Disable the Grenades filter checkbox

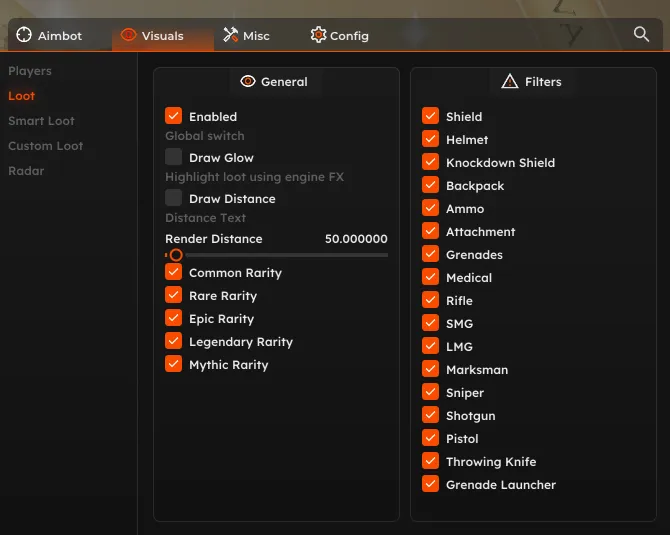(x=430, y=254)
